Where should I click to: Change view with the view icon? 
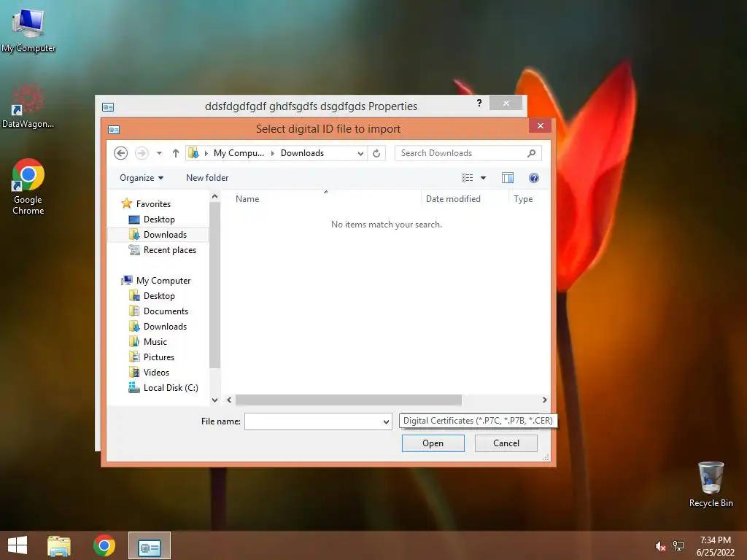[x=467, y=178]
